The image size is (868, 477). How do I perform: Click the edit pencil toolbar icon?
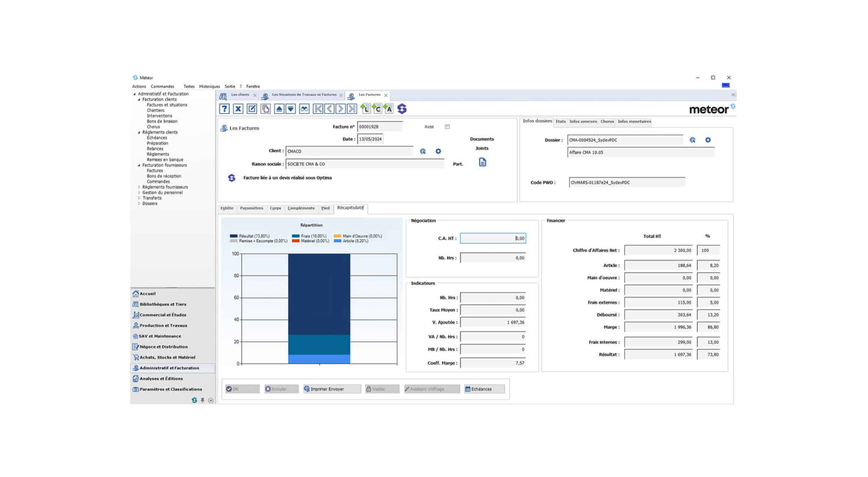pyautogui.click(x=252, y=109)
